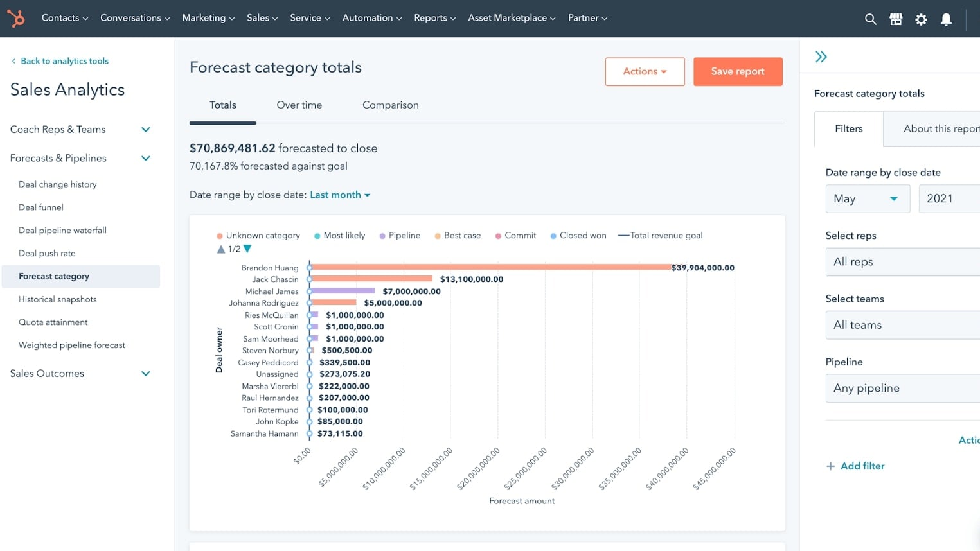Collapse the right filters panel with double chevron
This screenshot has width=980, height=551.
(x=821, y=57)
